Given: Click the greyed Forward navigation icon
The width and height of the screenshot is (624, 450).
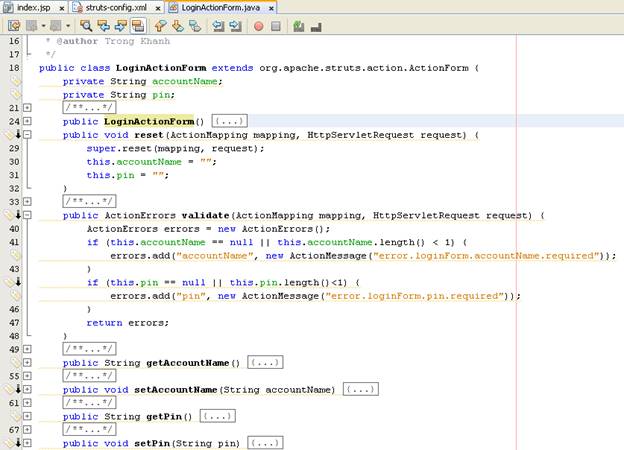Looking at the screenshot, I should click(56, 26).
